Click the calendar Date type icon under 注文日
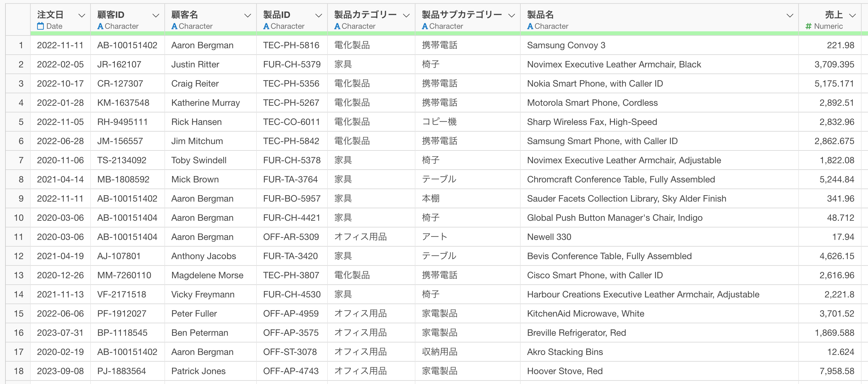The image size is (868, 384). tap(40, 26)
